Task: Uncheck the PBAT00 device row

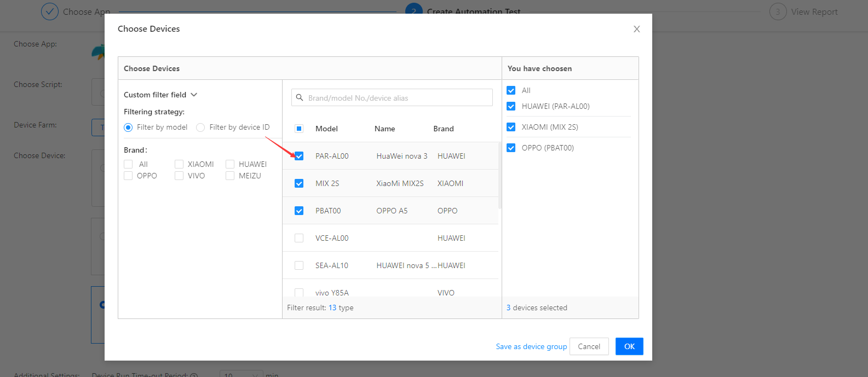Action: [x=299, y=211]
